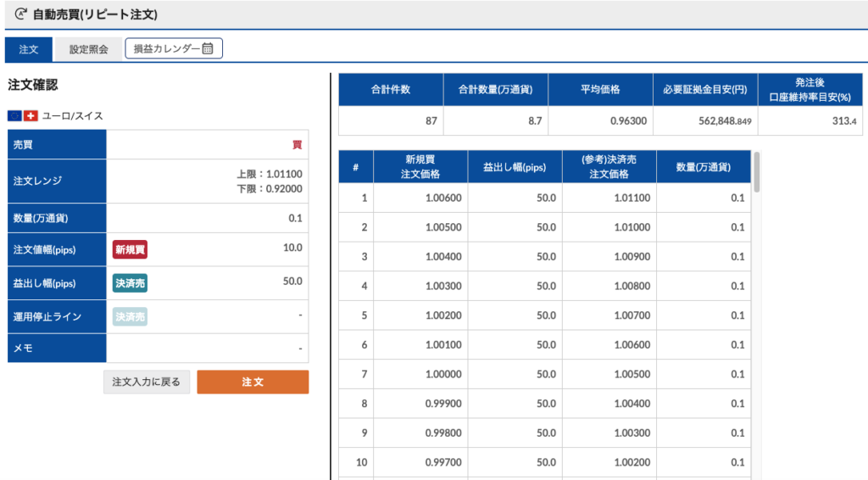This screenshot has height=480, width=868.
Task: Click the 上限：1.01100 value
Action: [270, 174]
